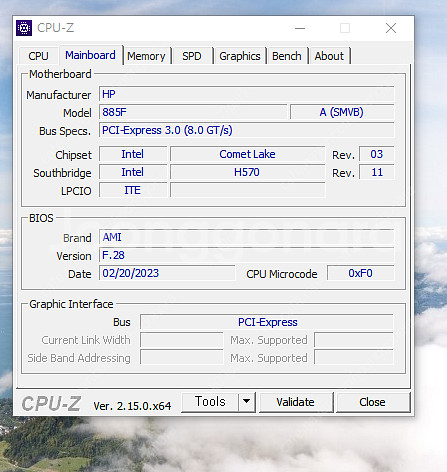Click the Manufacturer field showing HP
This screenshot has width=447, height=472.
247,94
